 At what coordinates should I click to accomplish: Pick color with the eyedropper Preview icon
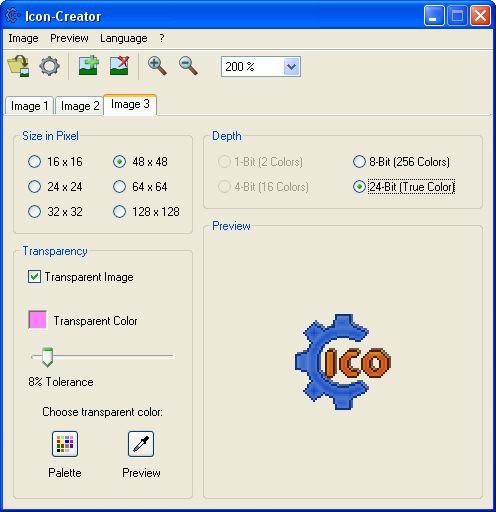[x=141, y=444]
